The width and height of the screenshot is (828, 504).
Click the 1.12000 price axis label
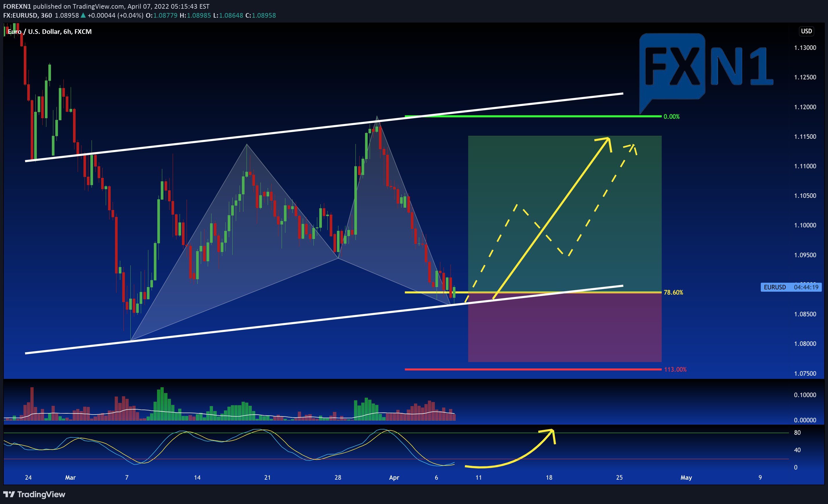(x=805, y=107)
